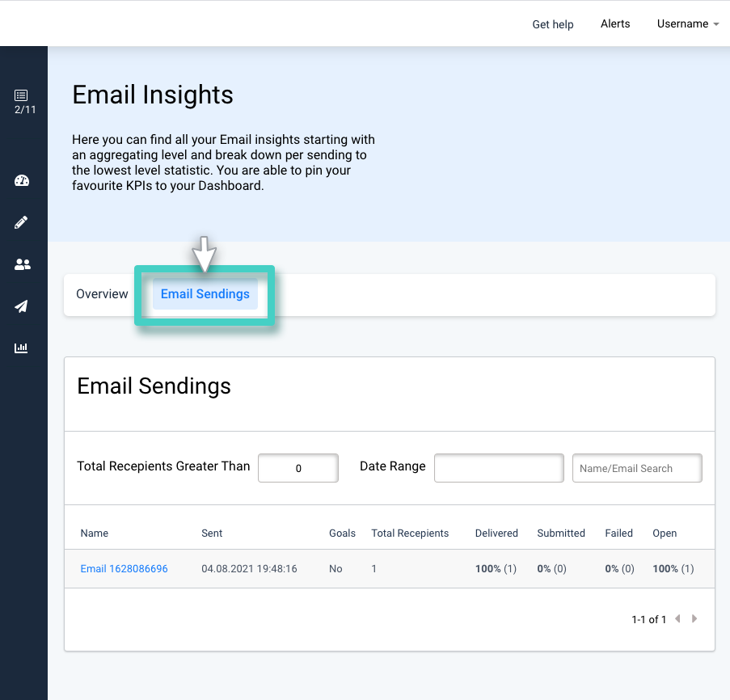730x700 pixels.
Task: Click the pencil edit sidebar icon
Action: pyautogui.click(x=21, y=222)
